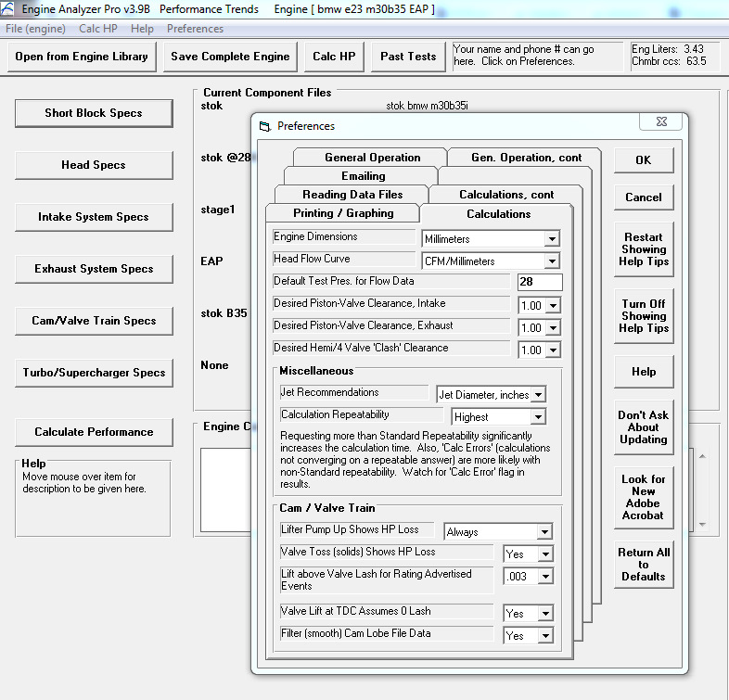729x700 pixels.
Task: Expand the Engine Dimensions dropdown
Action: (x=552, y=239)
